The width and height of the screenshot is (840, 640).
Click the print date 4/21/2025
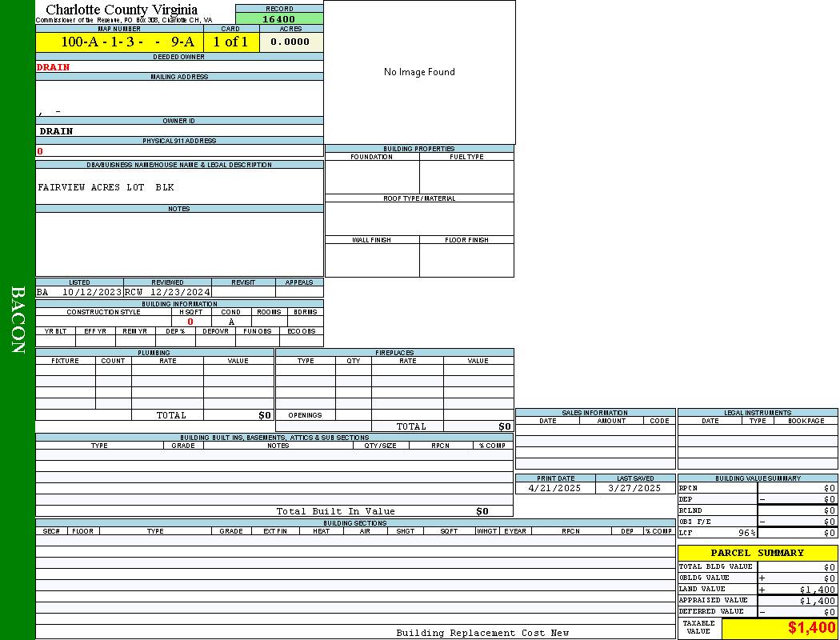pos(555,488)
